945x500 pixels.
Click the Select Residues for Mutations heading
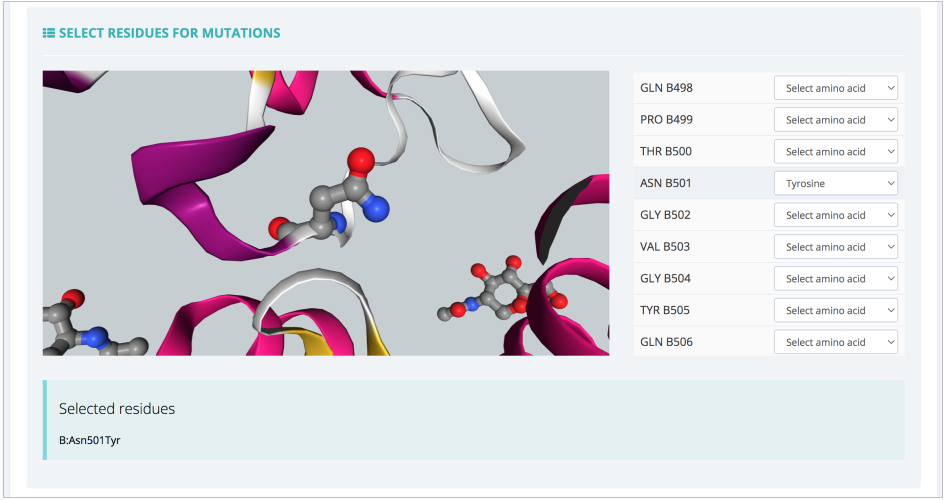(169, 33)
